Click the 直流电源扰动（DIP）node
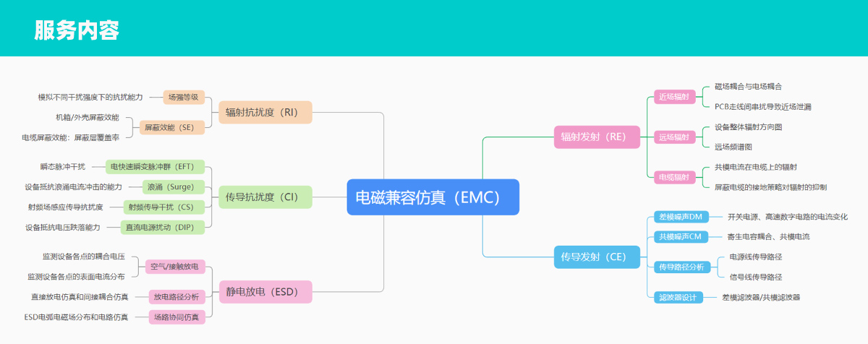This screenshot has height=344, width=868. click(162, 228)
